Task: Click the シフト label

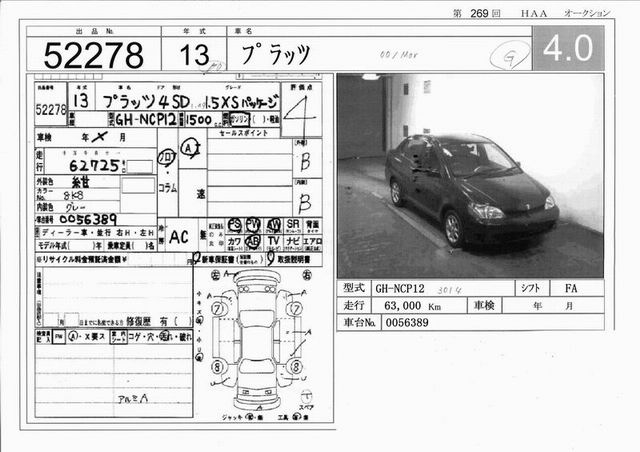Action: [531, 288]
